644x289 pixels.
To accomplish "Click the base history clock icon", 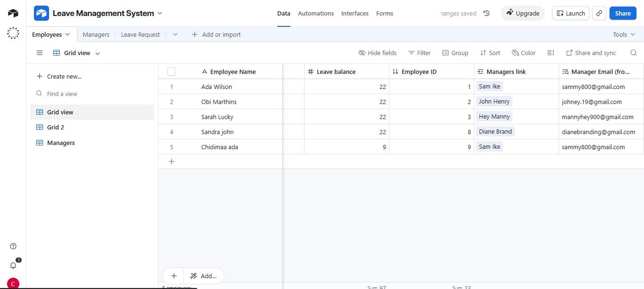I will pyautogui.click(x=487, y=13).
